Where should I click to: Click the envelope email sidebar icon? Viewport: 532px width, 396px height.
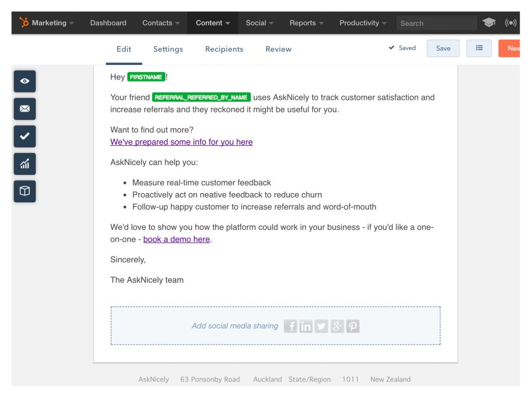pos(25,109)
